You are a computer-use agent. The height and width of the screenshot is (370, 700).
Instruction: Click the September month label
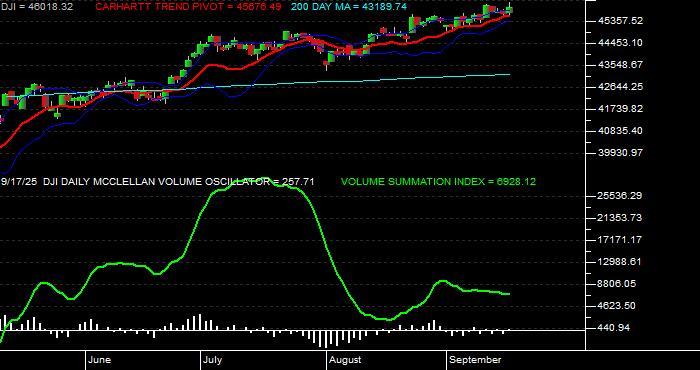click(475, 360)
